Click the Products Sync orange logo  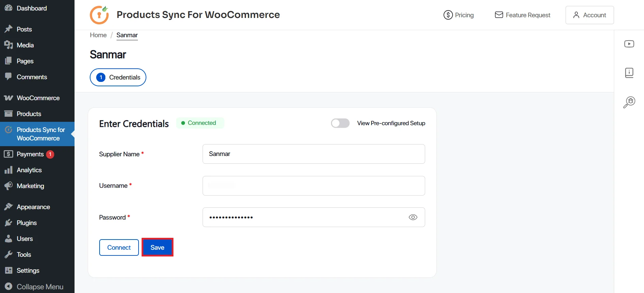pos(99,15)
